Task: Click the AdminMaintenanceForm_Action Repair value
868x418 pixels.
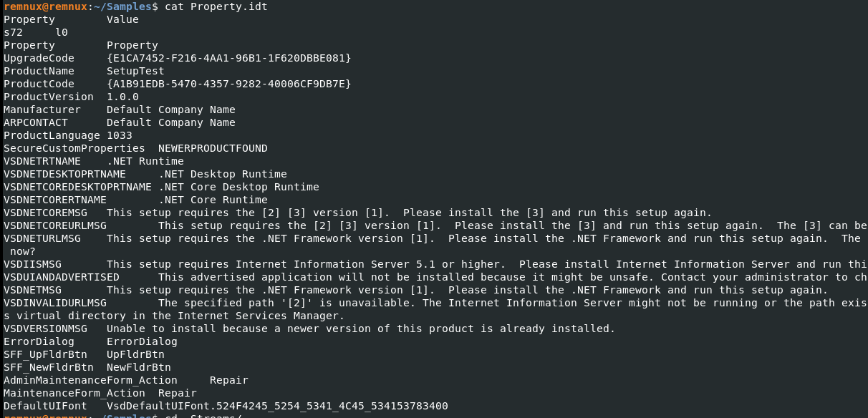Action: (228, 380)
